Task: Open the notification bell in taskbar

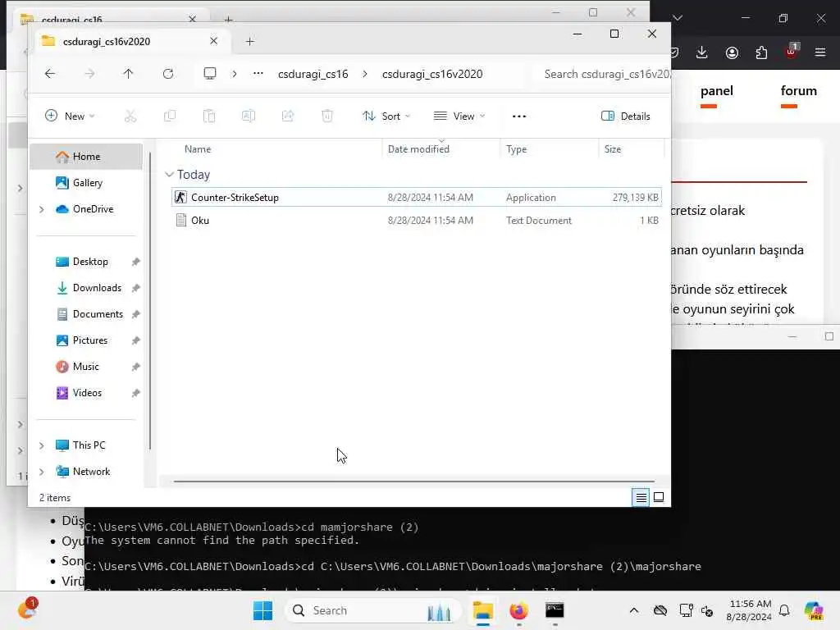Action: [x=784, y=610]
